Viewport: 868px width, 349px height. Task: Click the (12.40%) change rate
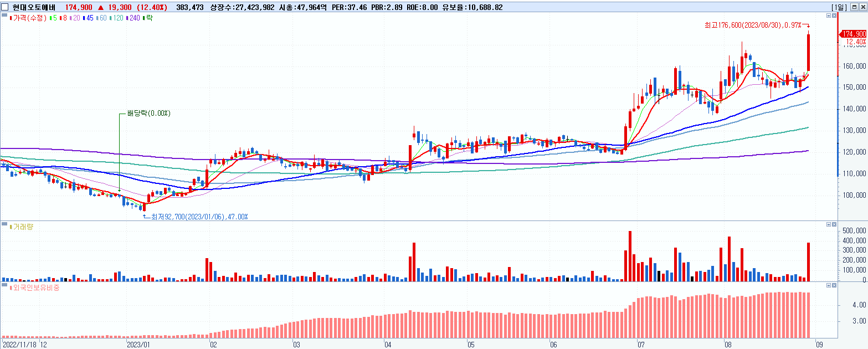point(151,7)
